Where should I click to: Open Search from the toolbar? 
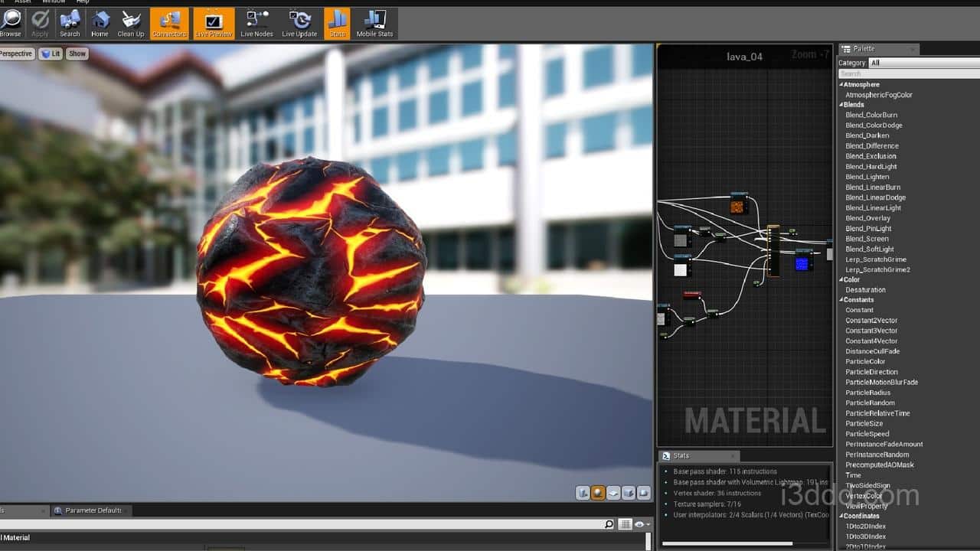(70, 23)
